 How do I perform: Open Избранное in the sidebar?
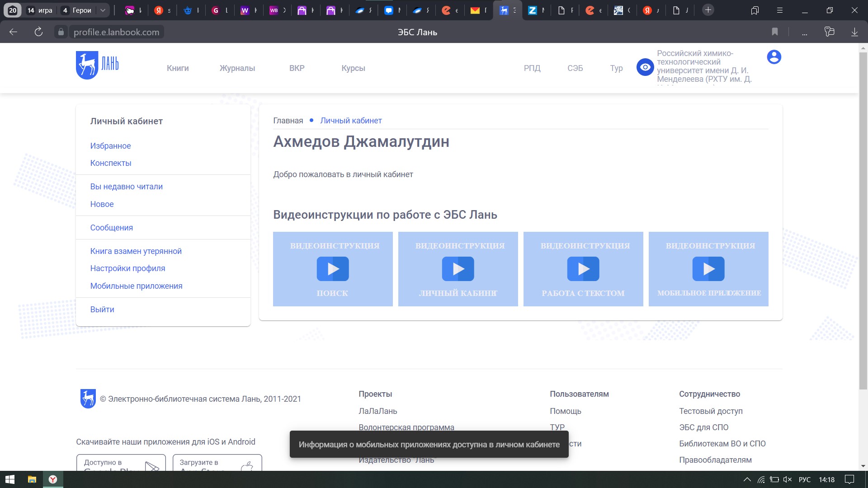coord(110,146)
